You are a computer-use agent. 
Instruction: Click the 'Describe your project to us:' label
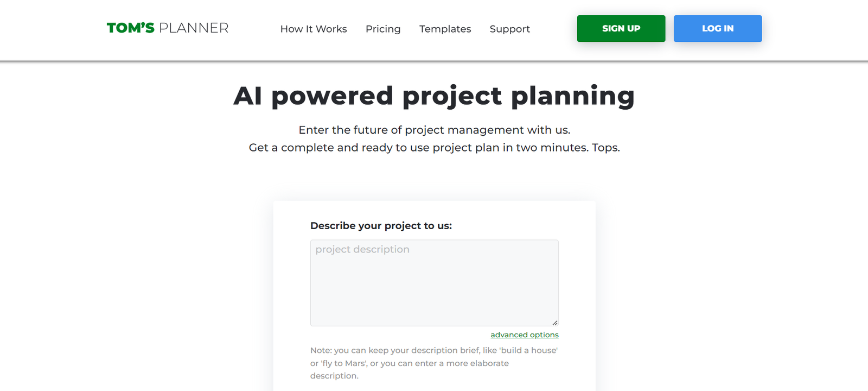pos(381,226)
